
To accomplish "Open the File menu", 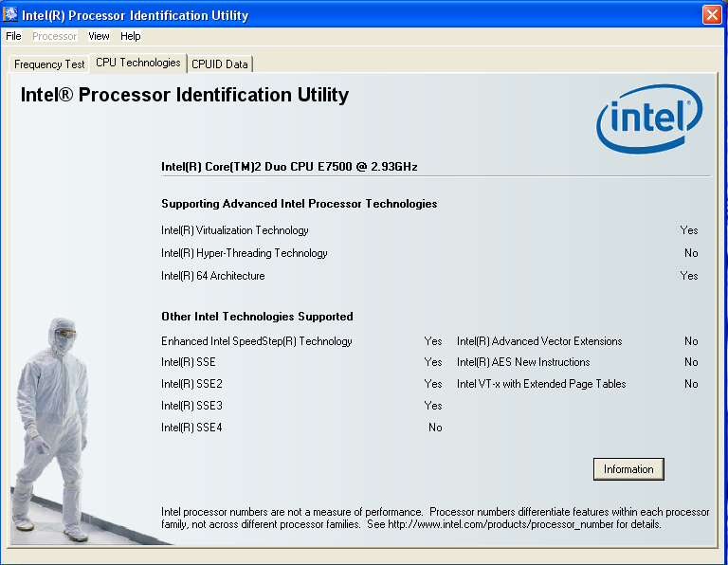I will click(13, 36).
